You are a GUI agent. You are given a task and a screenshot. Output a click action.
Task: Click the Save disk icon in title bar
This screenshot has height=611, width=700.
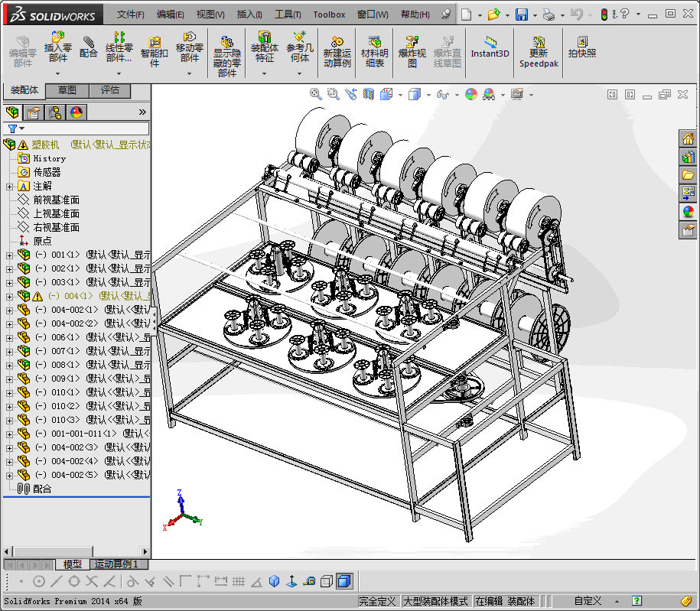coord(521,15)
